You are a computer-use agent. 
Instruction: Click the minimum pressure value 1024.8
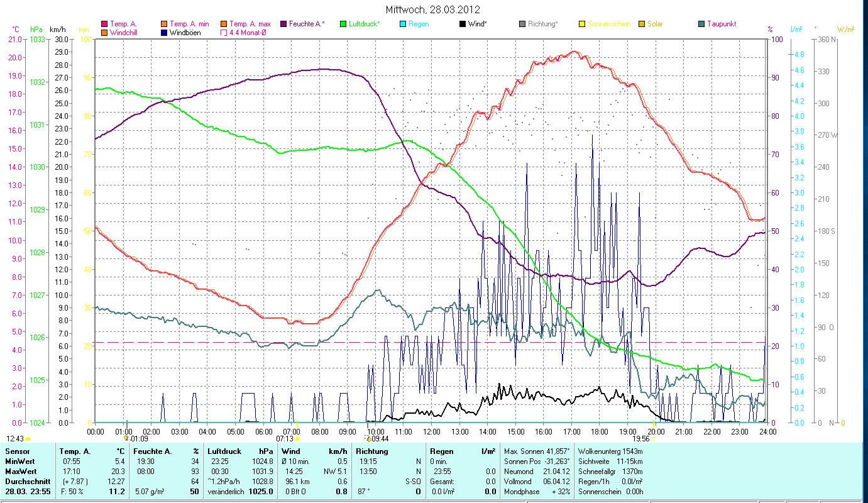pos(262,461)
